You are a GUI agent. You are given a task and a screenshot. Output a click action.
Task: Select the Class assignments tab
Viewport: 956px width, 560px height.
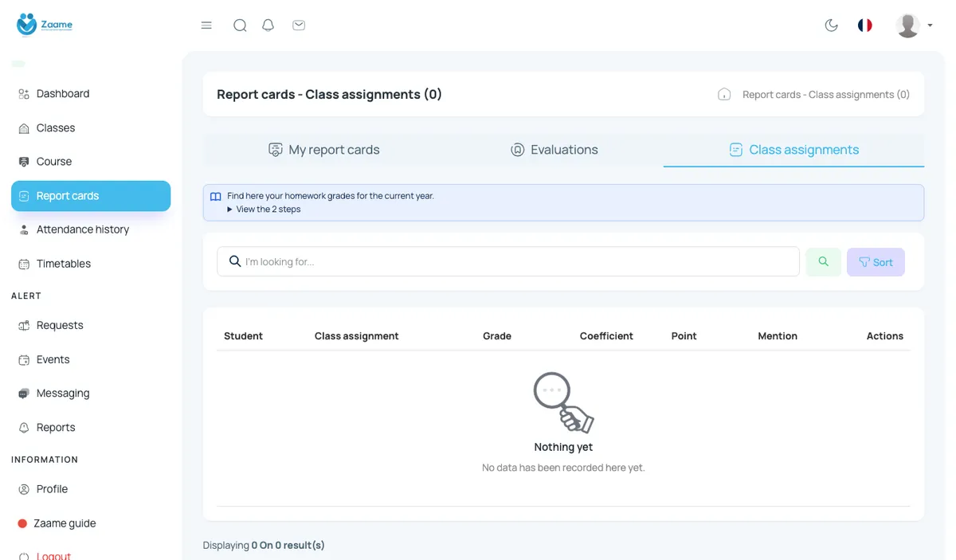coord(793,150)
